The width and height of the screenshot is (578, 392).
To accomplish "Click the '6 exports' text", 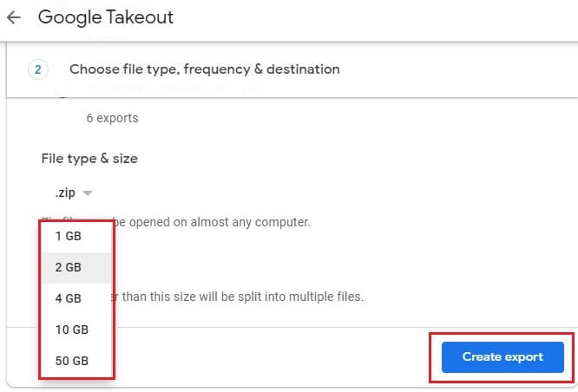I will click(x=112, y=118).
